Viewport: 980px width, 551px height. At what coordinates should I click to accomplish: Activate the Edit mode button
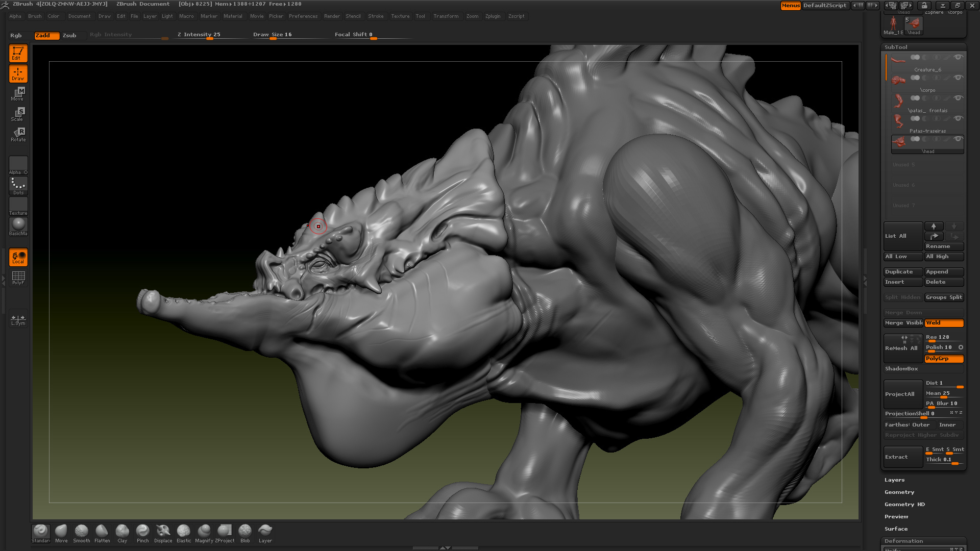(x=18, y=53)
